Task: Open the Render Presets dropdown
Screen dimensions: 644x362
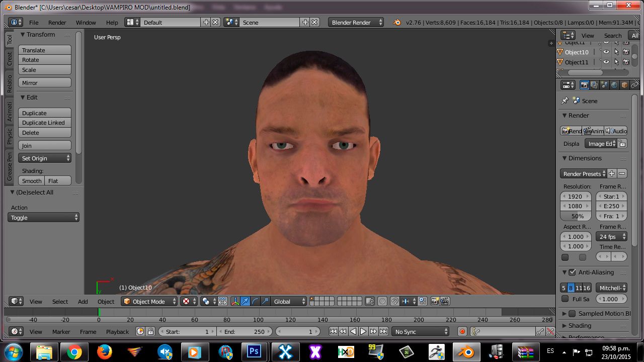Action: 584,173
